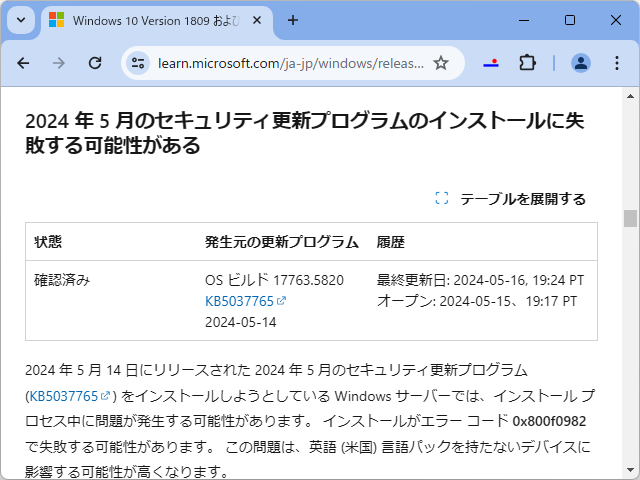The image size is (640, 480).
Task: Bookmark this page with the star icon
Action: pyautogui.click(x=441, y=63)
